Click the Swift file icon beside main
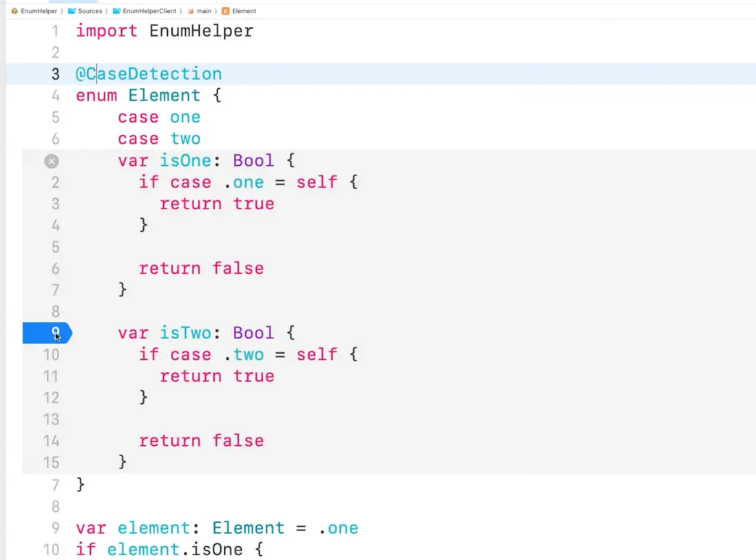 [x=191, y=11]
